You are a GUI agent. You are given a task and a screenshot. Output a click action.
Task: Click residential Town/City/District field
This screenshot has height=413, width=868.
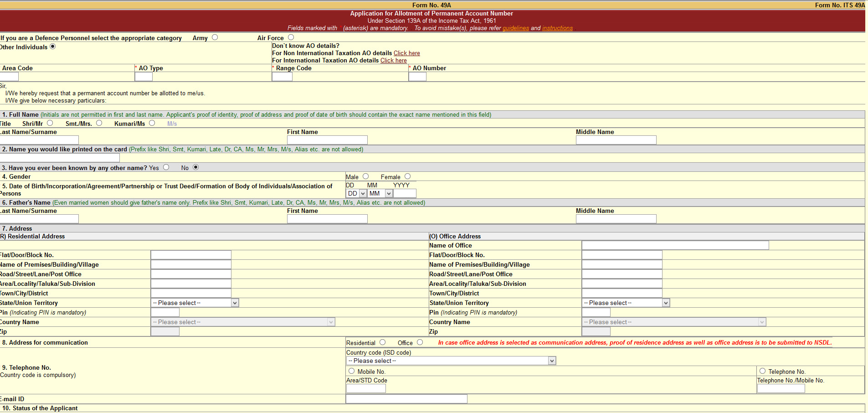click(191, 293)
